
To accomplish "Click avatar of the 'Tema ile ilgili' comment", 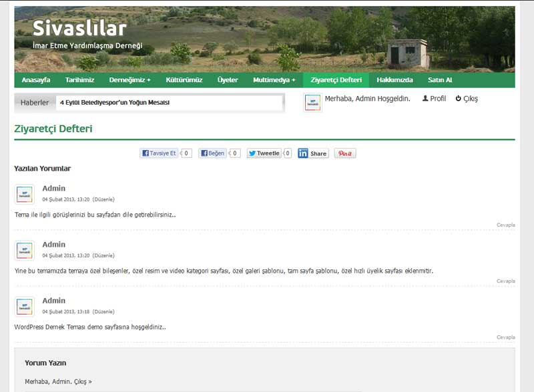I will 25,194.
